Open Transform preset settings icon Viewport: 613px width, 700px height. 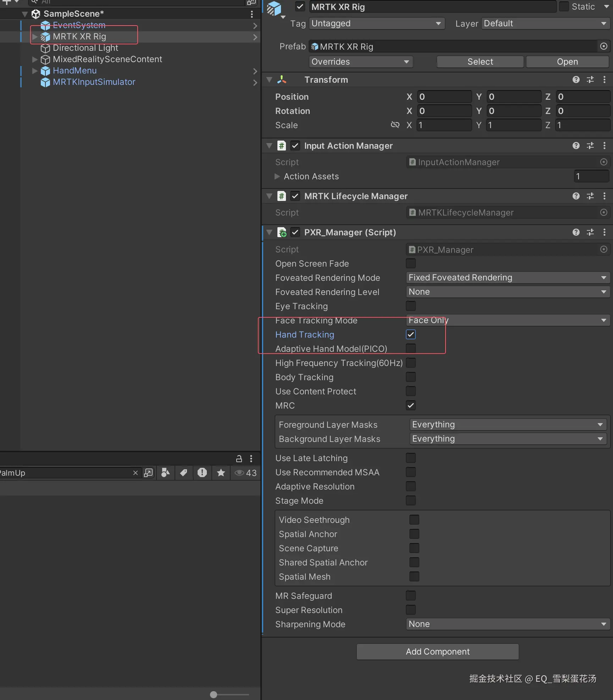(590, 80)
